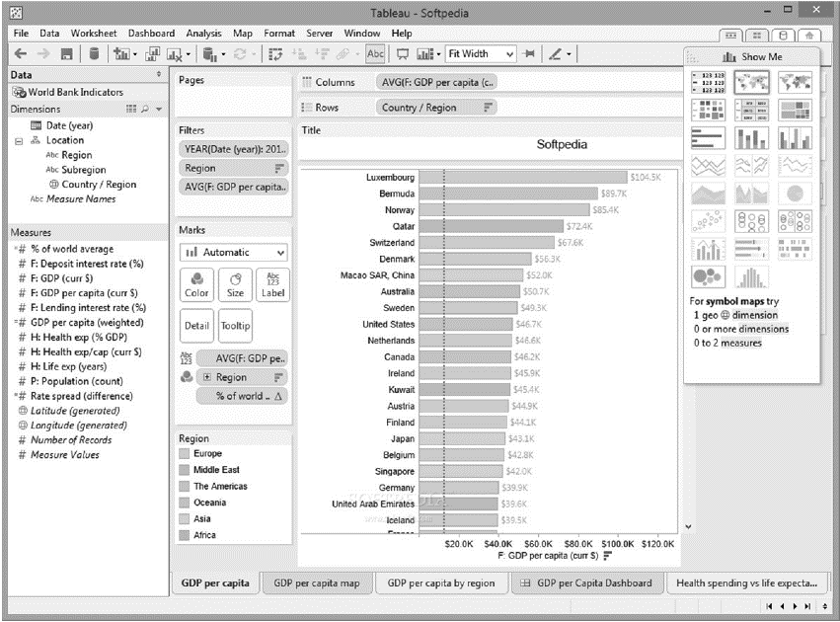
Task: Click the Color mark card
Action: [196, 285]
